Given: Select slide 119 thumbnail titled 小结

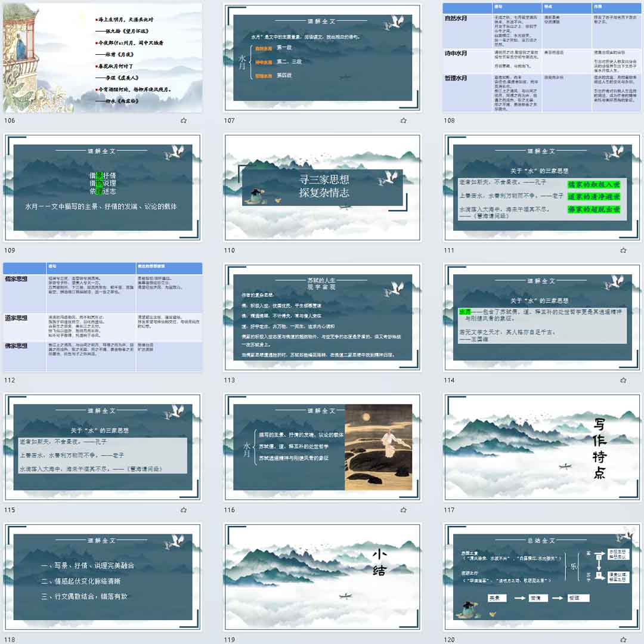Looking at the screenshot, I should click(x=323, y=577).
